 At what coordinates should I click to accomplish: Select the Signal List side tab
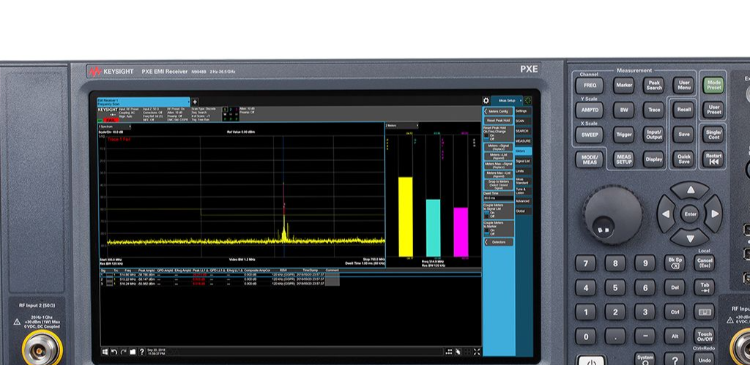523,161
